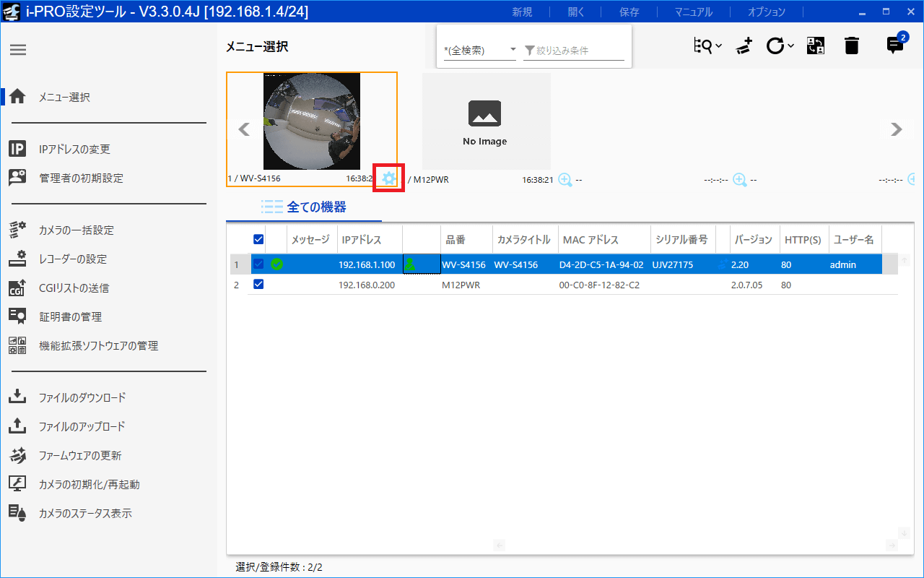Screen dimensions: 924x578
Task: Click the gear icon under the WV-S4156 thumbnail
Action: (x=389, y=178)
